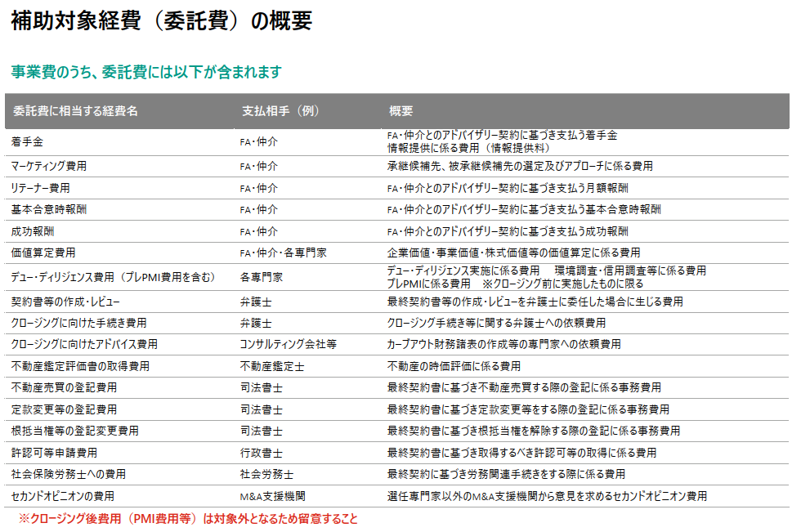Click description ending 基づき支払う基本合意時報酬

[524, 210]
